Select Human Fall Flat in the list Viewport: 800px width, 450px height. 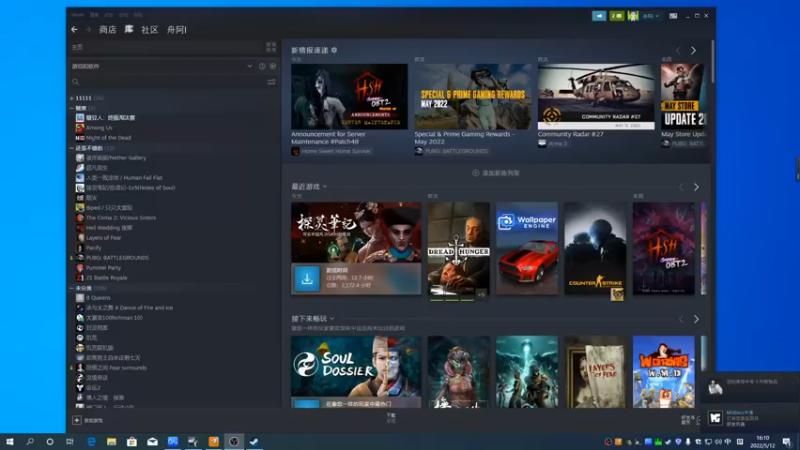(x=124, y=178)
